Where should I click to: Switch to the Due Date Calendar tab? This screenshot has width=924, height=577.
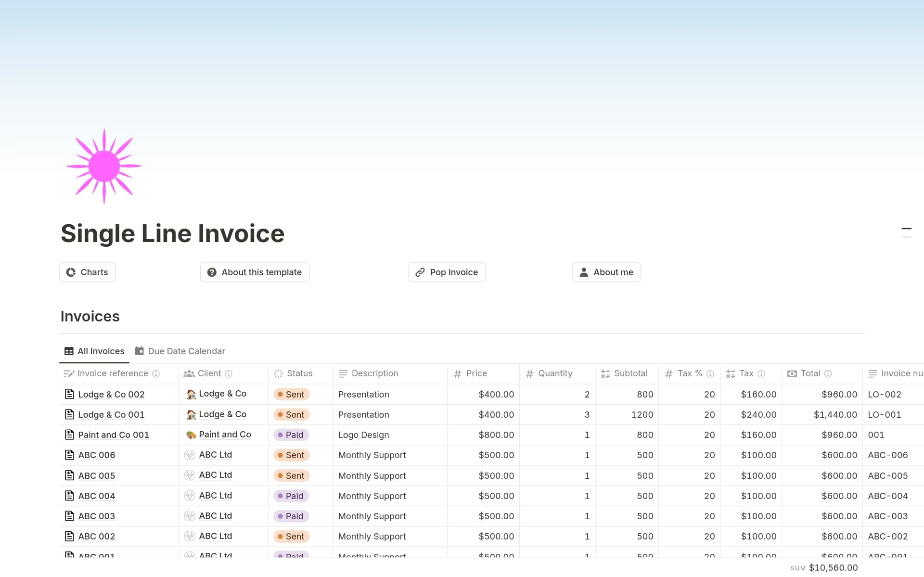tap(180, 351)
